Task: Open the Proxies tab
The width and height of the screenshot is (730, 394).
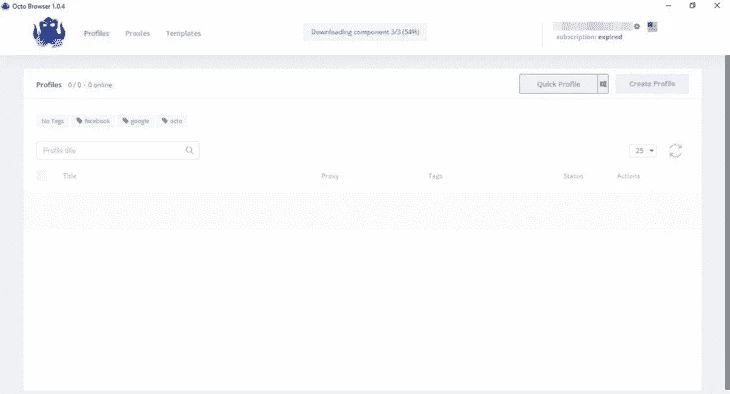Action: point(137,34)
